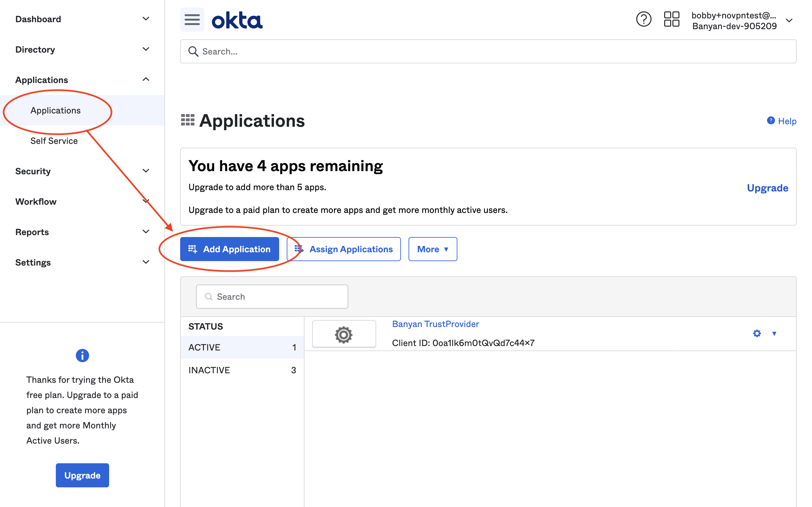This screenshot has height=507, width=812.
Task: Click the Banyan TrustProvider gear logo thumbnail
Action: [x=344, y=334]
